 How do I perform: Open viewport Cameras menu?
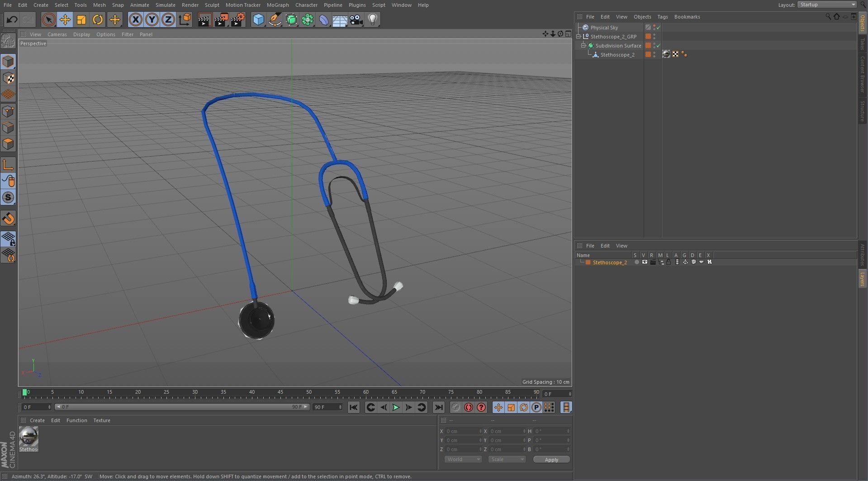[57, 34]
